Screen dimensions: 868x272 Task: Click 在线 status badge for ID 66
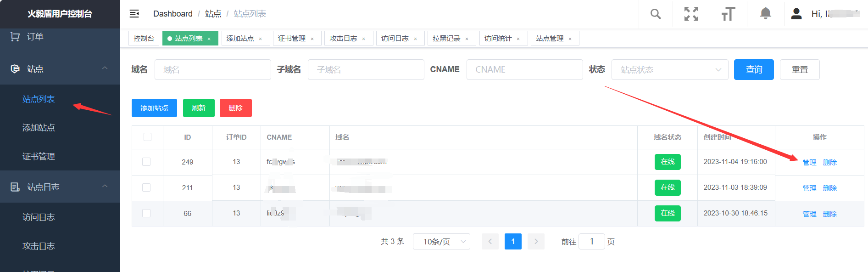(x=668, y=213)
